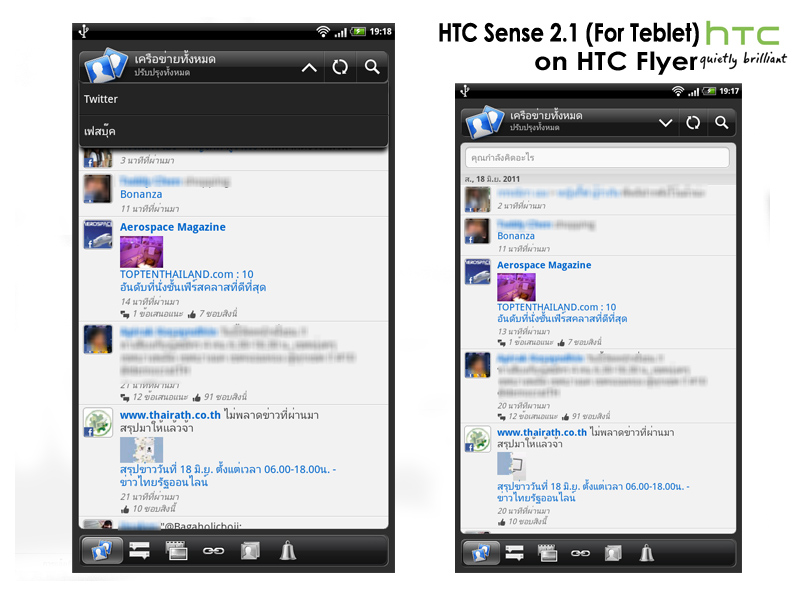Expand network dropdown with down chevron
This screenshot has width=800, height=600.
tap(665, 123)
